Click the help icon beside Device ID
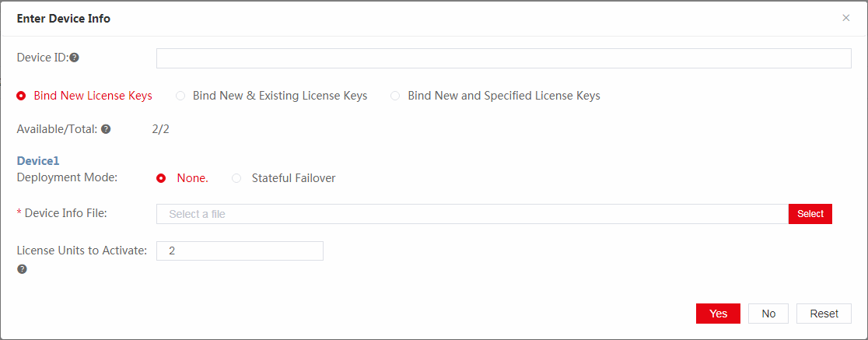Image resolution: width=868 pixels, height=340 pixels. point(74,58)
